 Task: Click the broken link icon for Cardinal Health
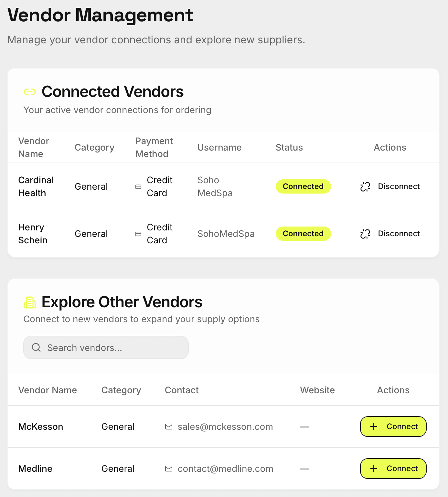365,186
